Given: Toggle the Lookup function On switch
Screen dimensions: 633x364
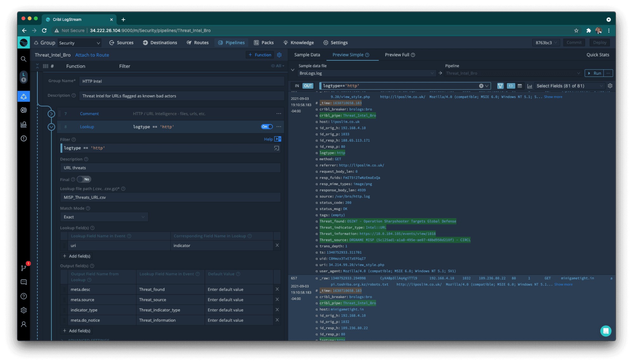Looking at the screenshot, I should click(267, 126).
